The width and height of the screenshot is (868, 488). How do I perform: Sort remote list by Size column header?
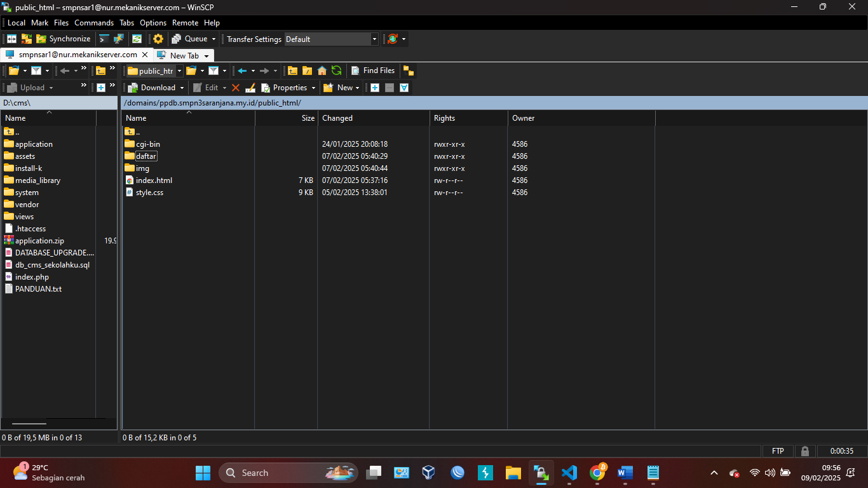(287, 118)
